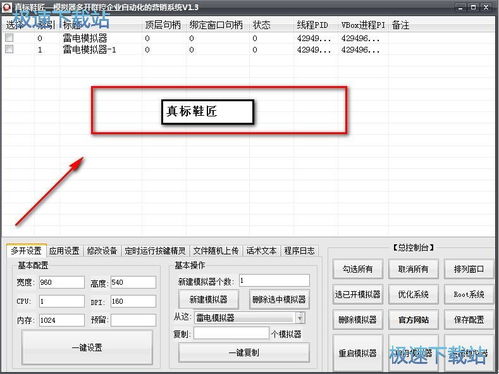Open the 修改设备 tab
499x374 pixels.
[x=102, y=251]
